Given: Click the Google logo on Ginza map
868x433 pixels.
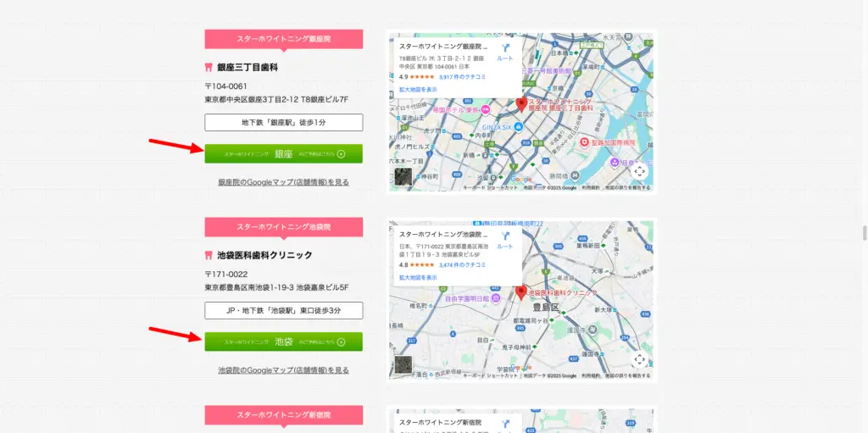Looking at the screenshot, I should [521, 180].
